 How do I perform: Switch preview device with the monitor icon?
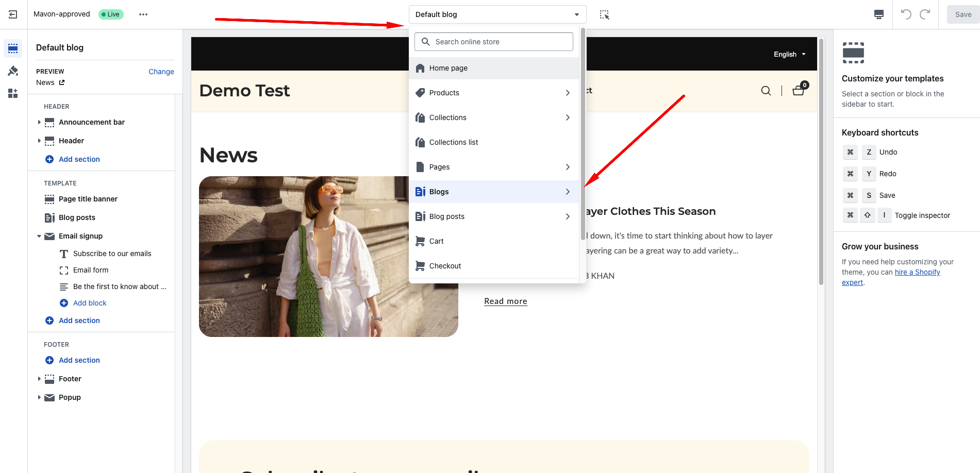pyautogui.click(x=878, y=14)
